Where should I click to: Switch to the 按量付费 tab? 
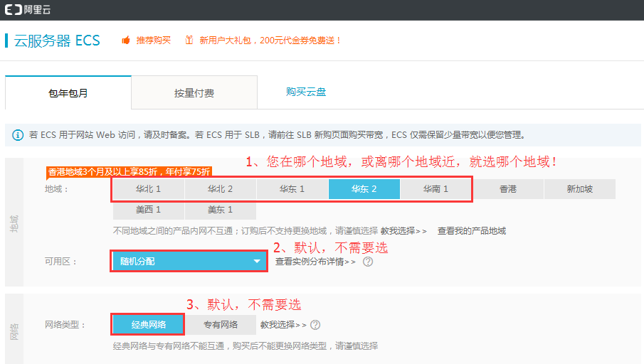tap(194, 92)
